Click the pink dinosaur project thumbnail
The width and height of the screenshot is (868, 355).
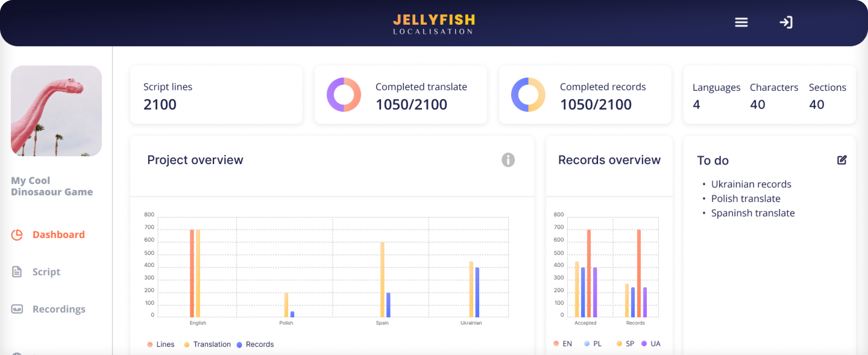[x=56, y=111]
